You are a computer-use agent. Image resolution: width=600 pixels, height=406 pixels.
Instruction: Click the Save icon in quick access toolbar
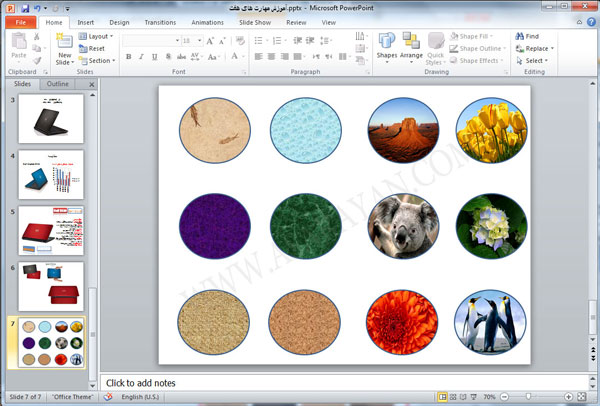pyautogui.click(x=24, y=7)
